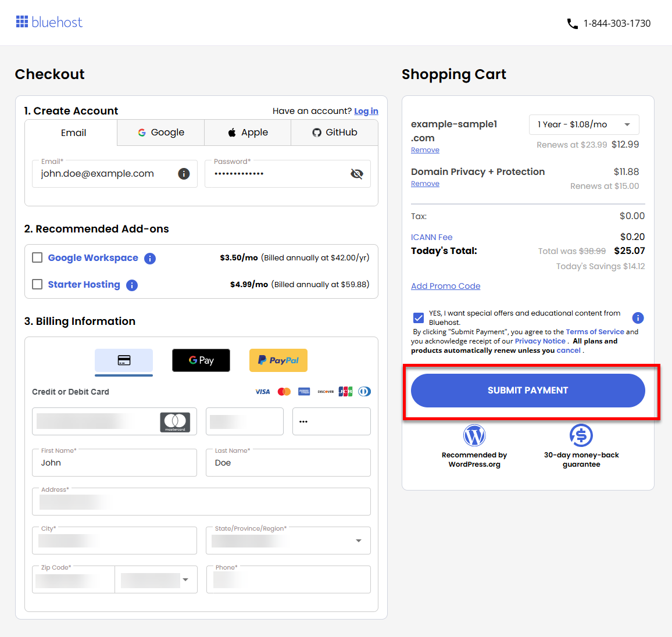
Task: Click the card expiration date field
Action: point(245,421)
